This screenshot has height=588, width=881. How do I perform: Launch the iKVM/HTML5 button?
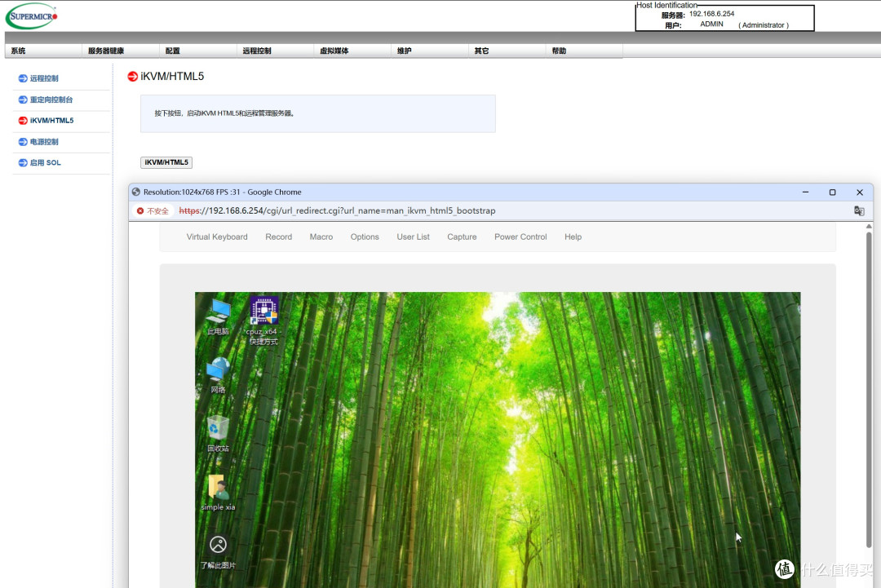click(166, 162)
